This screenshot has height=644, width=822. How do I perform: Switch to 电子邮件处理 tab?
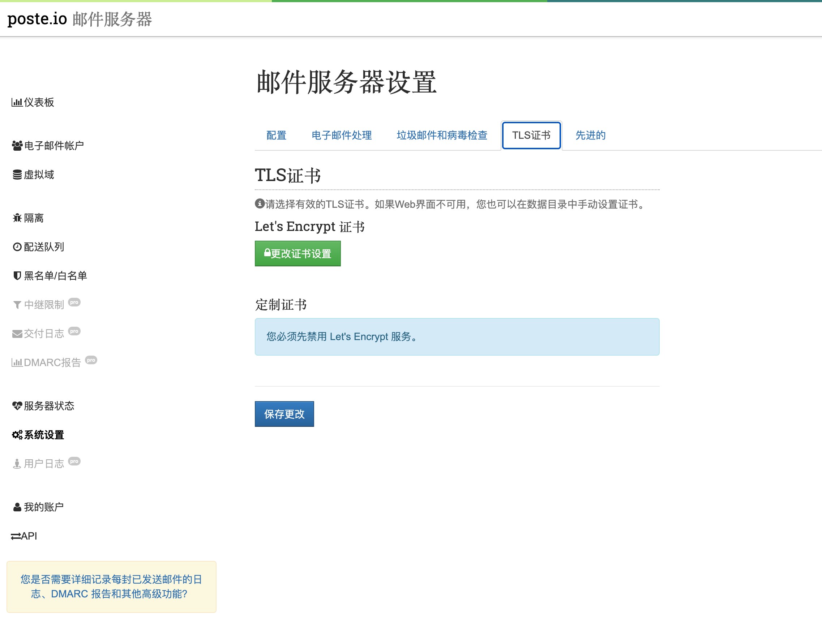[342, 136]
